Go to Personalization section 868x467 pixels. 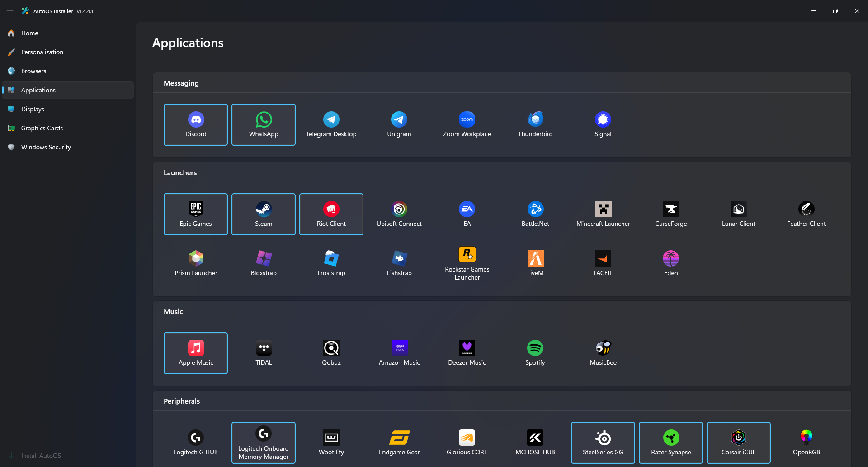click(68, 52)
